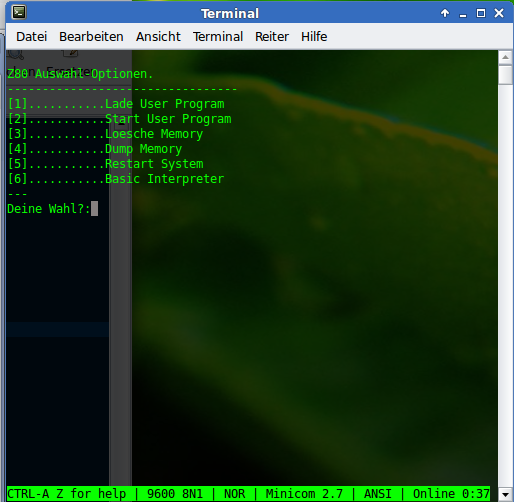Image resolution: width=514 pixels, height=502 pixels.
Task: Click the scrollbar up arrow
Action: [505, 57]
